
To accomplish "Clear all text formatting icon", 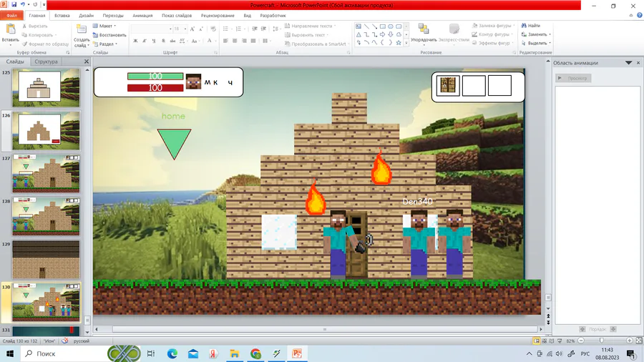I will point(213,29).
